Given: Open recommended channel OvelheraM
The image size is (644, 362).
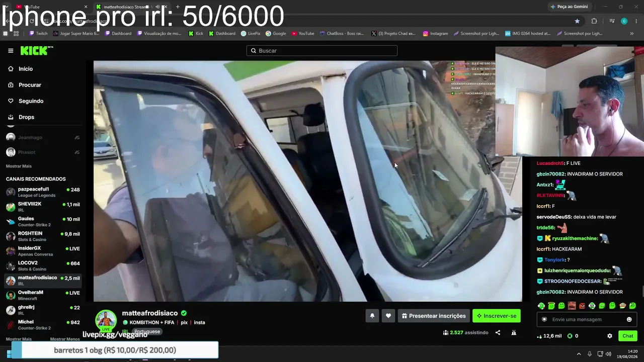Looking at the screenshot, I should (42, 295).
